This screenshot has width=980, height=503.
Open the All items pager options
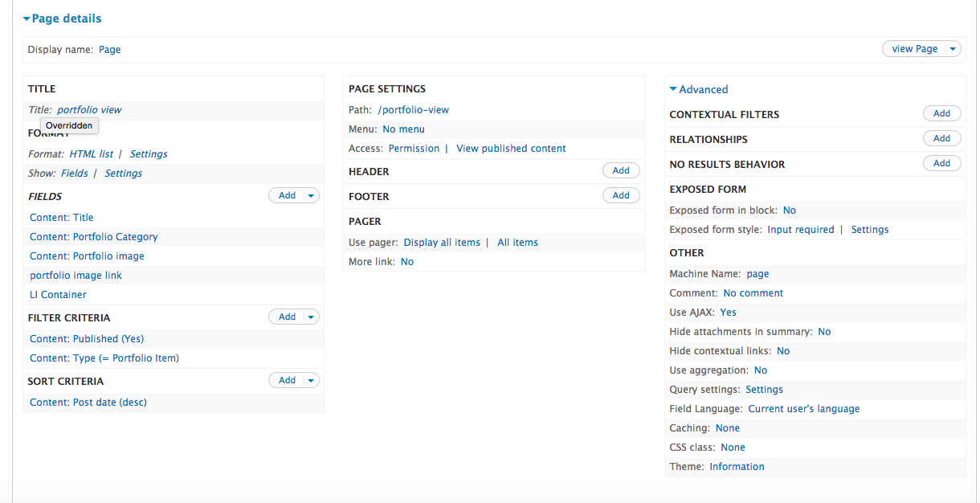[x=517, y=243]
